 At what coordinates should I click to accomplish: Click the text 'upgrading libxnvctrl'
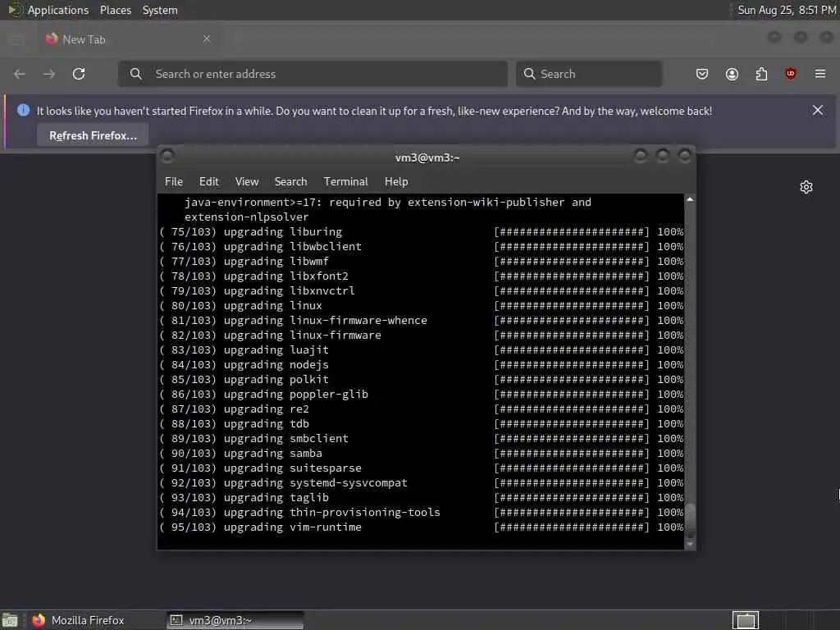click(x=290, y=291)
